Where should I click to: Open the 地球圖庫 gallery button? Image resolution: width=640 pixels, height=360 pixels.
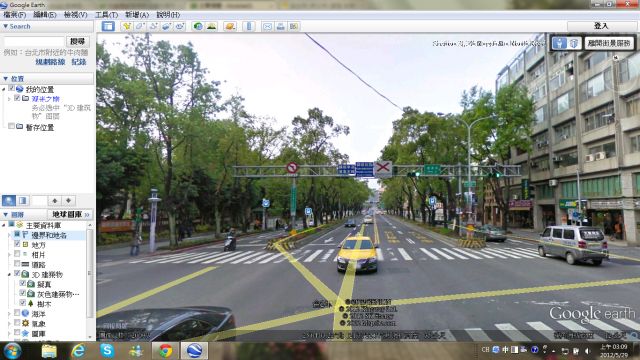pos(70,214)
